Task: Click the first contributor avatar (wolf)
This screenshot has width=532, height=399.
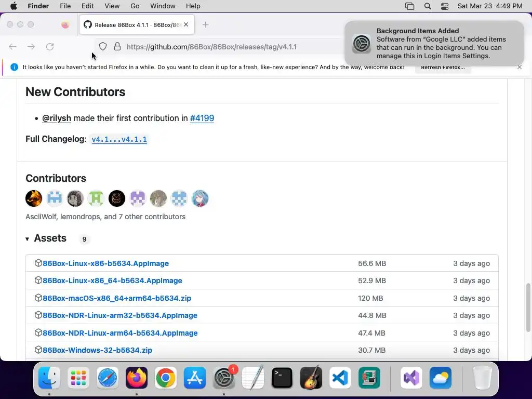Action: coord(34,198)
